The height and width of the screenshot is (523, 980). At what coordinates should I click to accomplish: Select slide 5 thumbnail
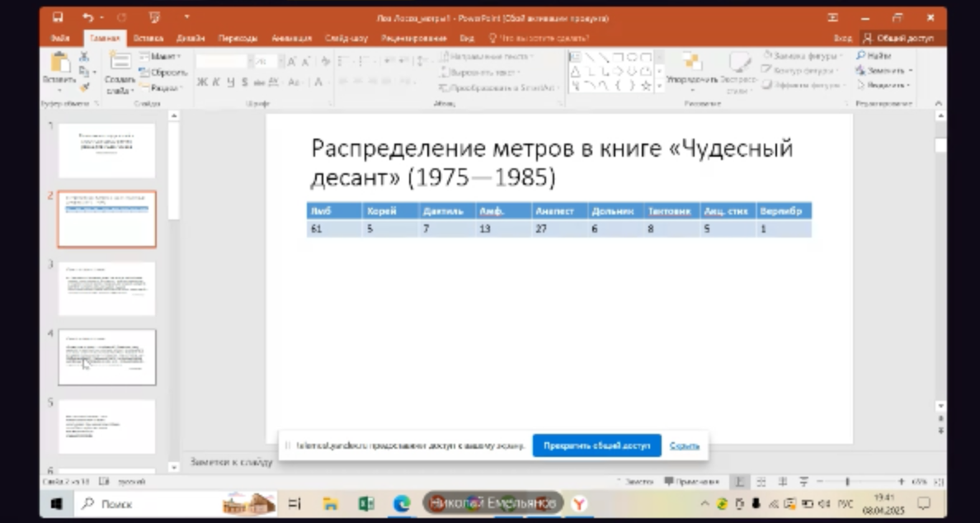107,426
